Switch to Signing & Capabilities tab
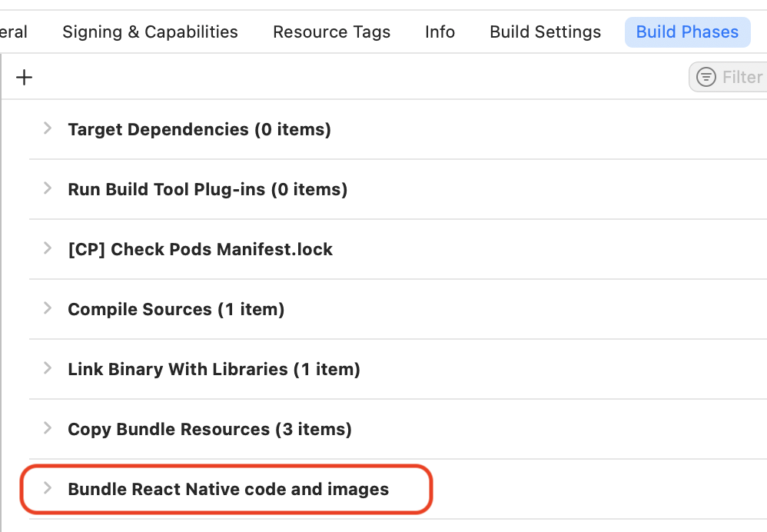The image size is (767, 532). click(x=150, y=32)
